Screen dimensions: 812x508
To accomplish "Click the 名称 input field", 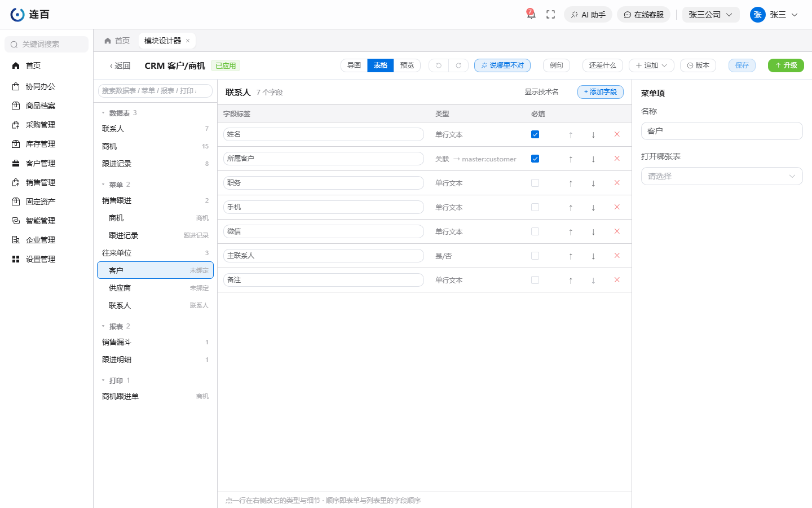I will coord(722,131).
